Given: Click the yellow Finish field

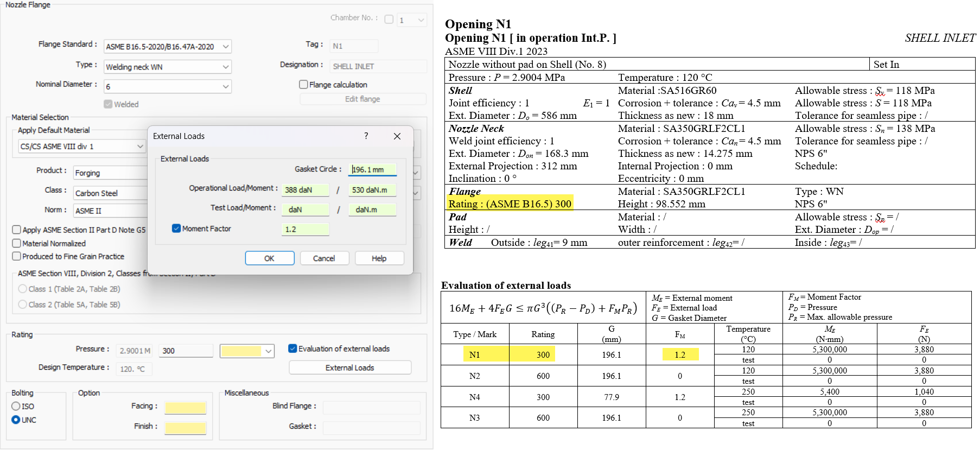Looking at the screenshot, I should tap(186, 428).
